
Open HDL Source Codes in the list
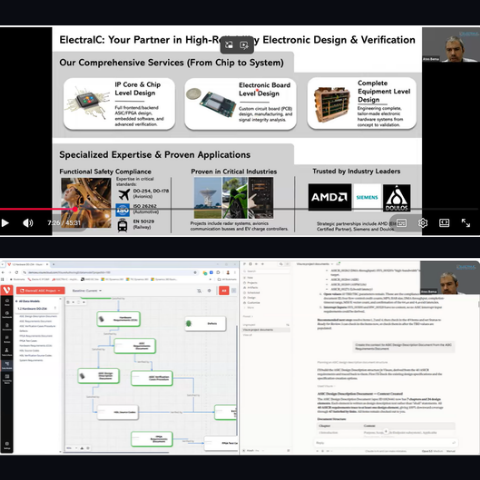(x=29, y=351)
